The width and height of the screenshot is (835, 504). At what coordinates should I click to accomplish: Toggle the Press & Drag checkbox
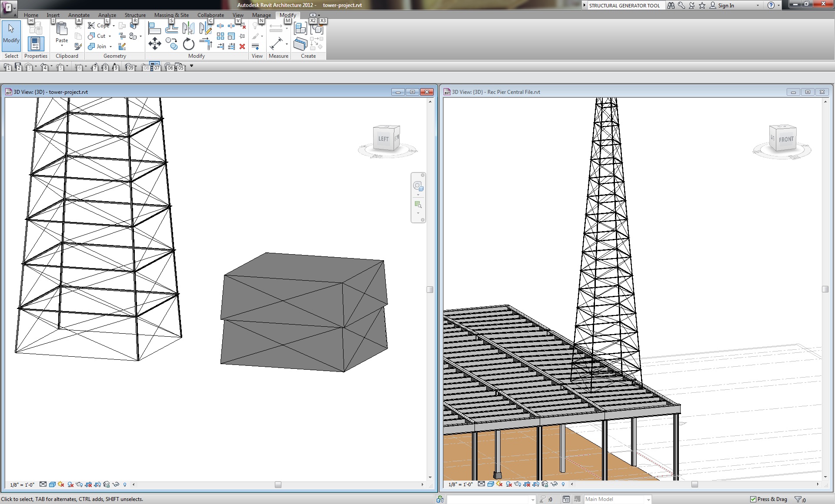(753, 499)
